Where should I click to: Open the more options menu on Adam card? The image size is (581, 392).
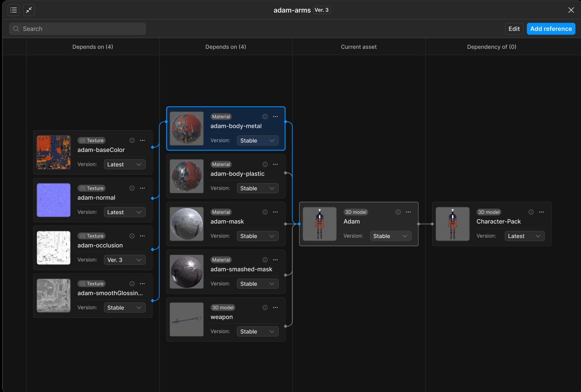click(x=408, y=212)
